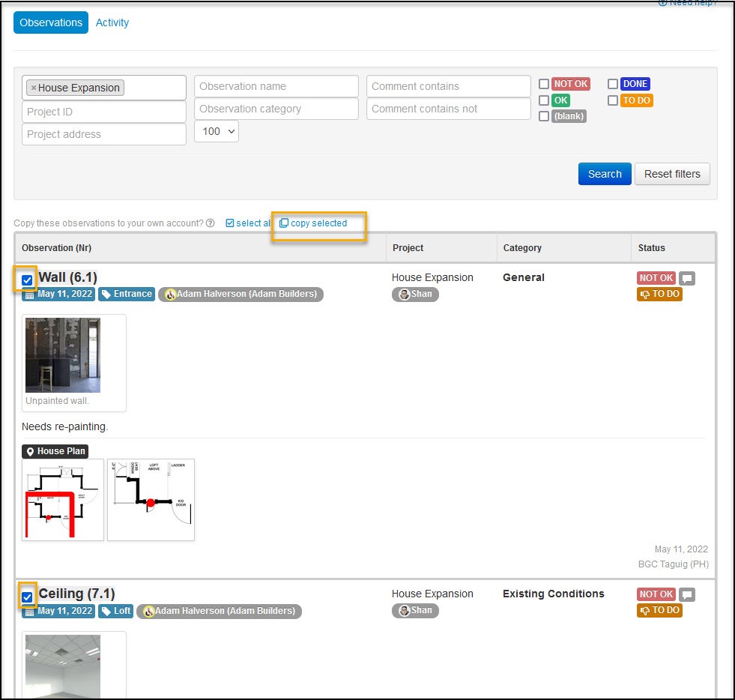Switch to the Activity tab

pyautogui.click(x=112, y=22)
